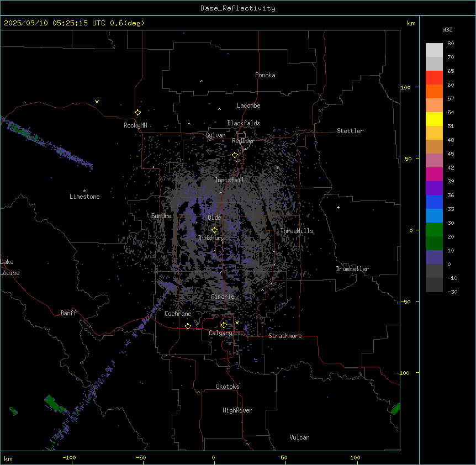Screen dimensions: 476x465
Task: Click the yellow V marker northeast of Calgary
Action: pyautogui.click(x=237, y=323)
